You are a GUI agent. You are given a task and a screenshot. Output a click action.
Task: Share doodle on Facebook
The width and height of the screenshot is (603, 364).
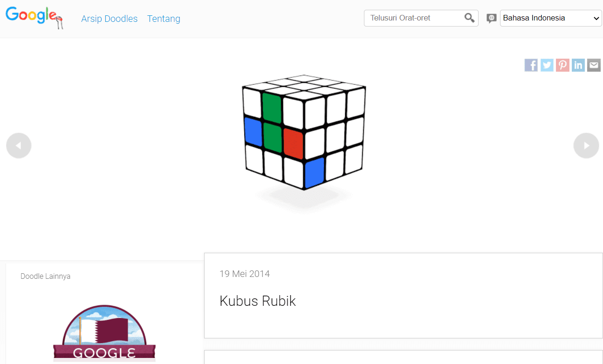click(x=531, y=65)
